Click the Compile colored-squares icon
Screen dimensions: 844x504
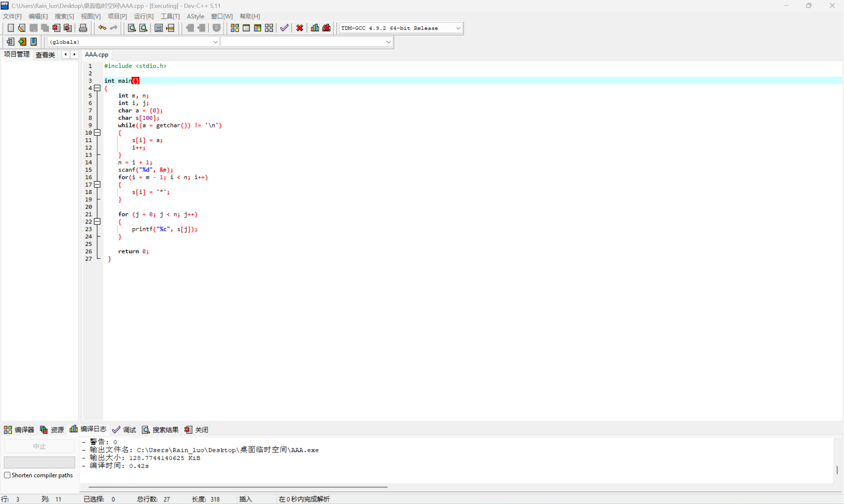click(x=235, y=28)
